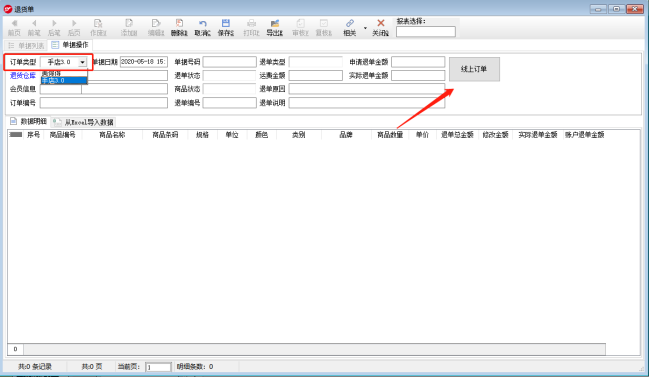Switch to the 单据操作 tab
Image resolution: width=650 pixels, height=377 pixels.
click(70, 45)
